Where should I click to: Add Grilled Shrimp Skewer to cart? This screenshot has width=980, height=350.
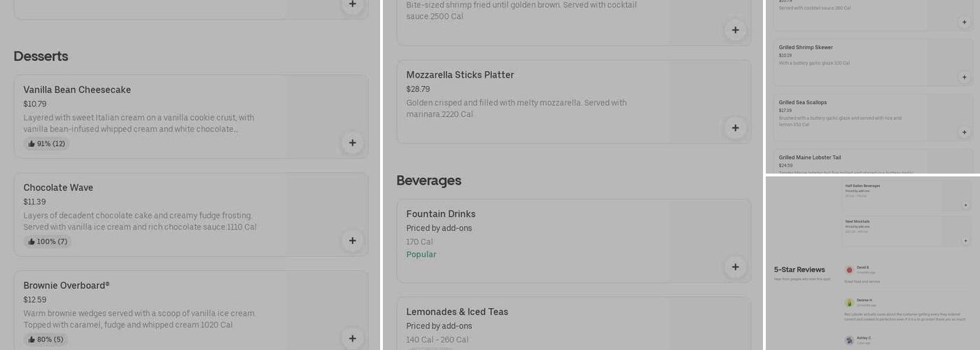[x=964, y=77]
